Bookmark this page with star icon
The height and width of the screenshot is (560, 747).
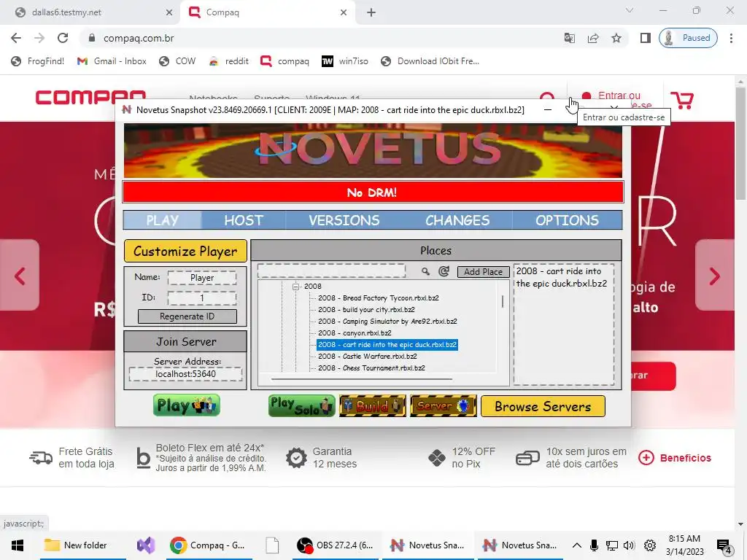pyautogui.click(x=616, y=38)
